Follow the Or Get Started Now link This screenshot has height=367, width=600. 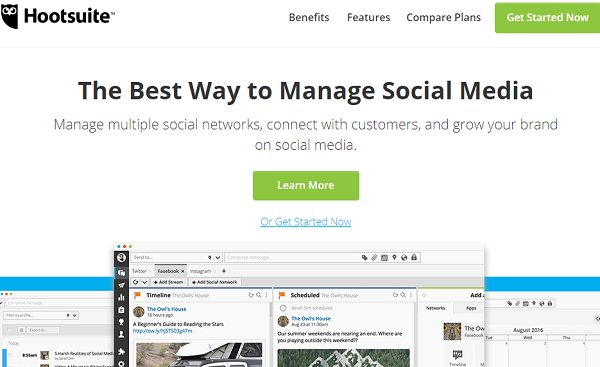306,222
